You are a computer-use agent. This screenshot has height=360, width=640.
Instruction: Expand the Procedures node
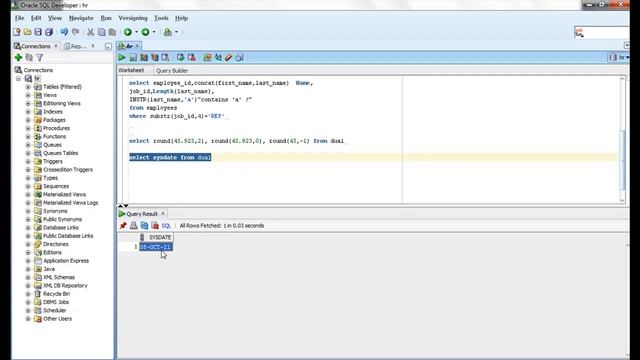(x=28, y=128)
